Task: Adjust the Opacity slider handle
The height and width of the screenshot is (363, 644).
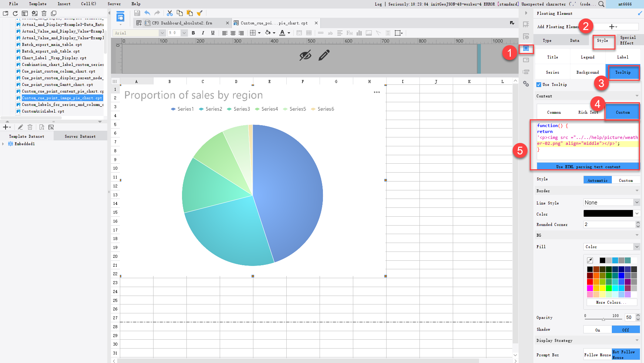Action: 604,319
